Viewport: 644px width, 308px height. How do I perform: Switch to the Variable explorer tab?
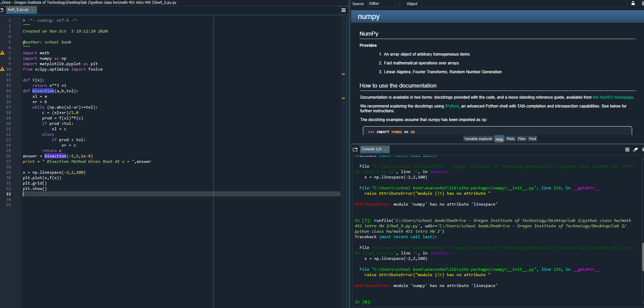tap(478, 139)
